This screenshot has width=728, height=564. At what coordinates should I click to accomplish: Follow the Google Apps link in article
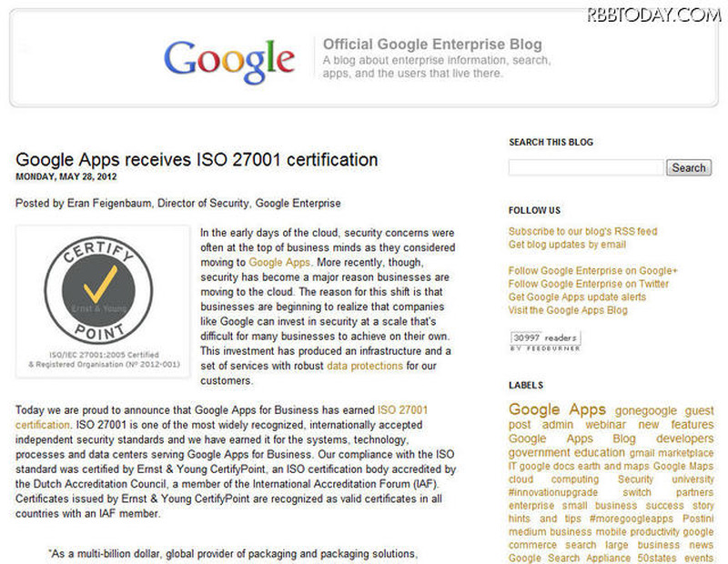click(x=279, y=262)
